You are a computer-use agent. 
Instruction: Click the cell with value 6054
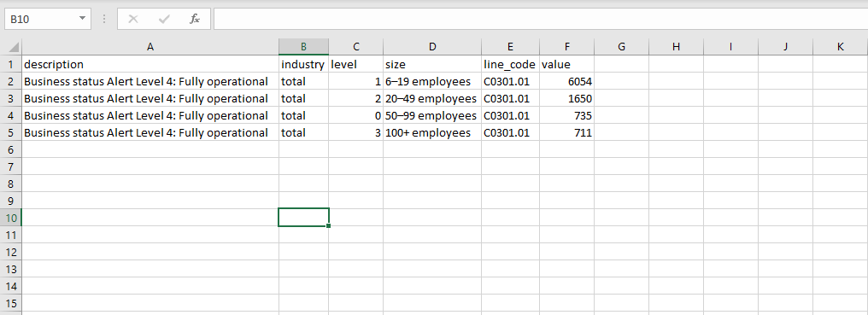(566, 81)
